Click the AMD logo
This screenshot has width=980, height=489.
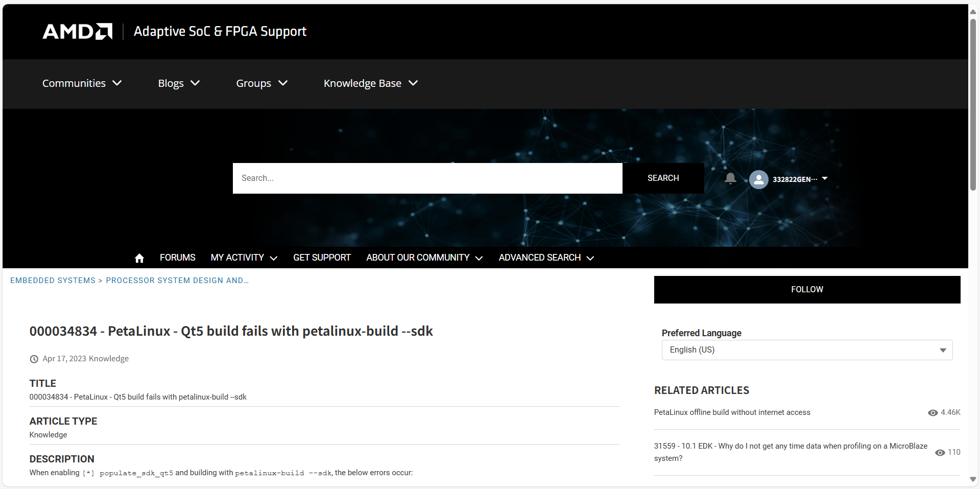(77, 32)
